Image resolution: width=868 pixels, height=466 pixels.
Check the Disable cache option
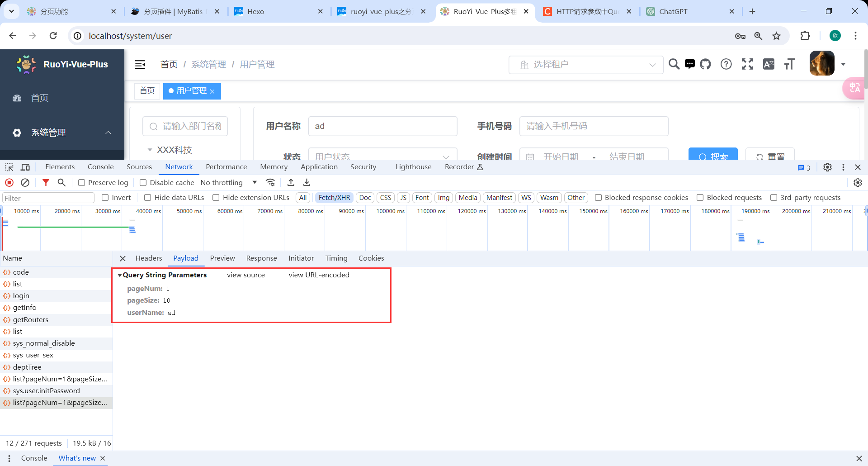143,183
